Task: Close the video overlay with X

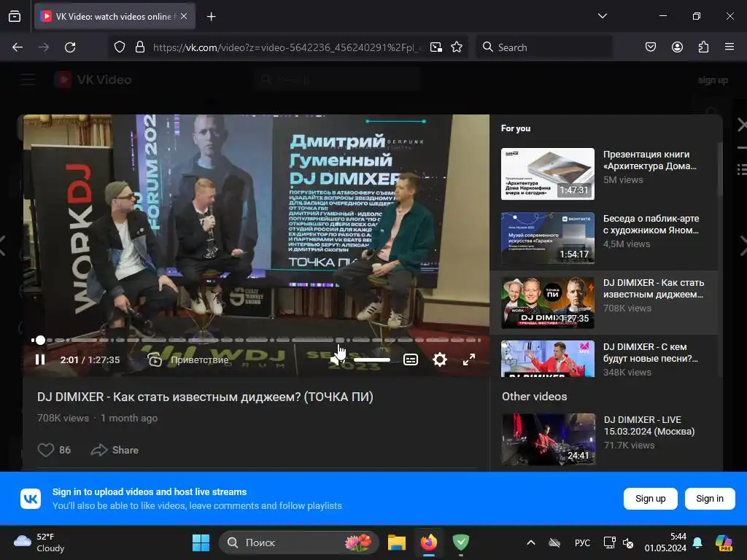Action: tap(742, 125)
